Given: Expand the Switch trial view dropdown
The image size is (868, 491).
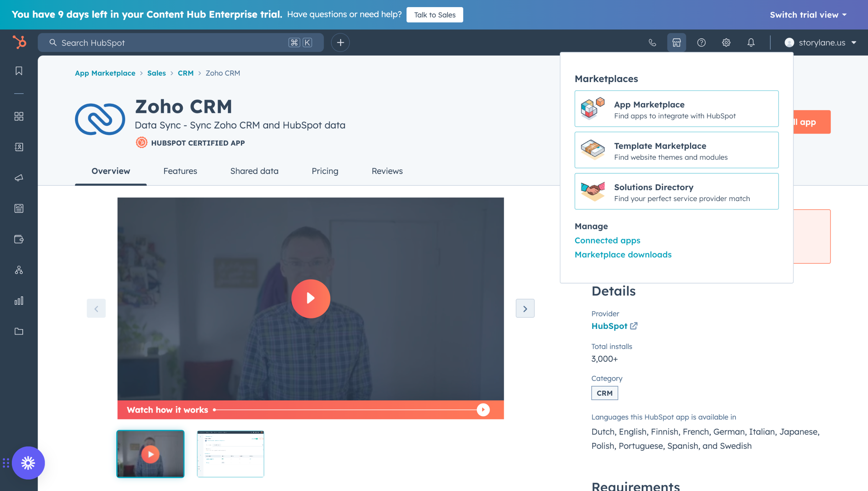Looking at the screenshot, I should point(808,15).
